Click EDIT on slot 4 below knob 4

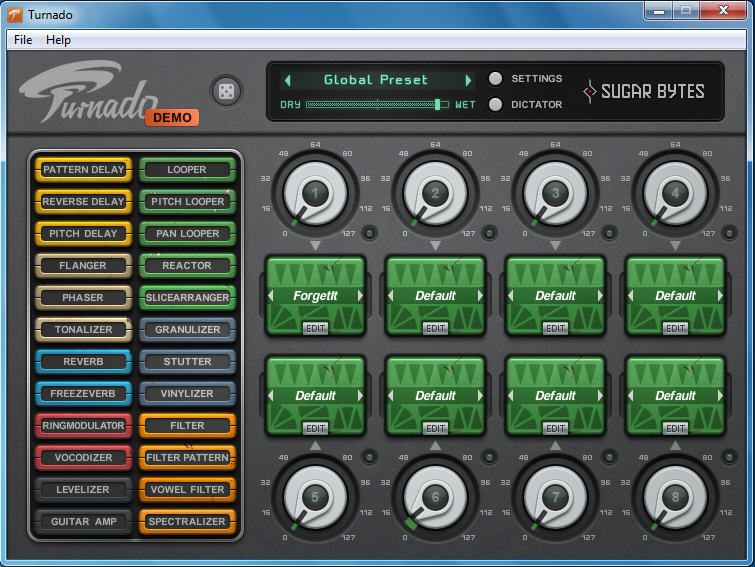(675, 328)
